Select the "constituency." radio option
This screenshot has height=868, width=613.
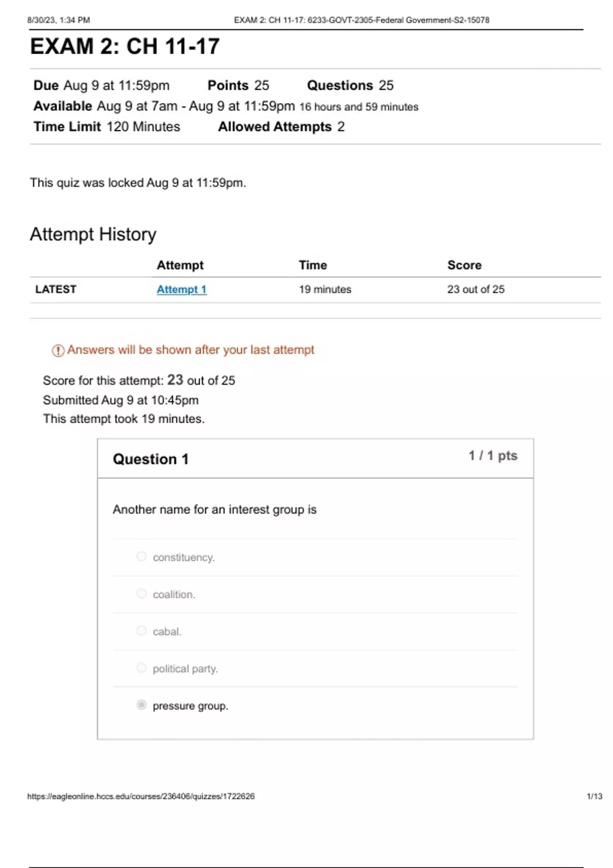click(142, 557)
